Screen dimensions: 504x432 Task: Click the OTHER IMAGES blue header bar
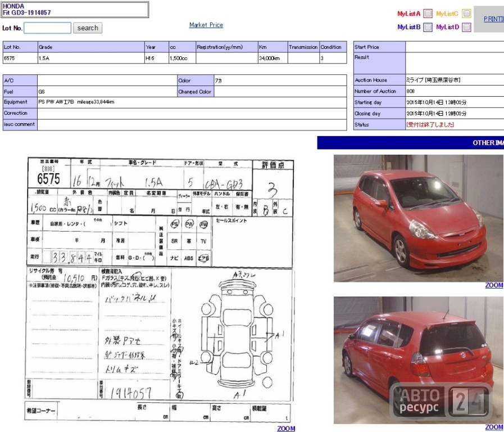click(411, 142)
